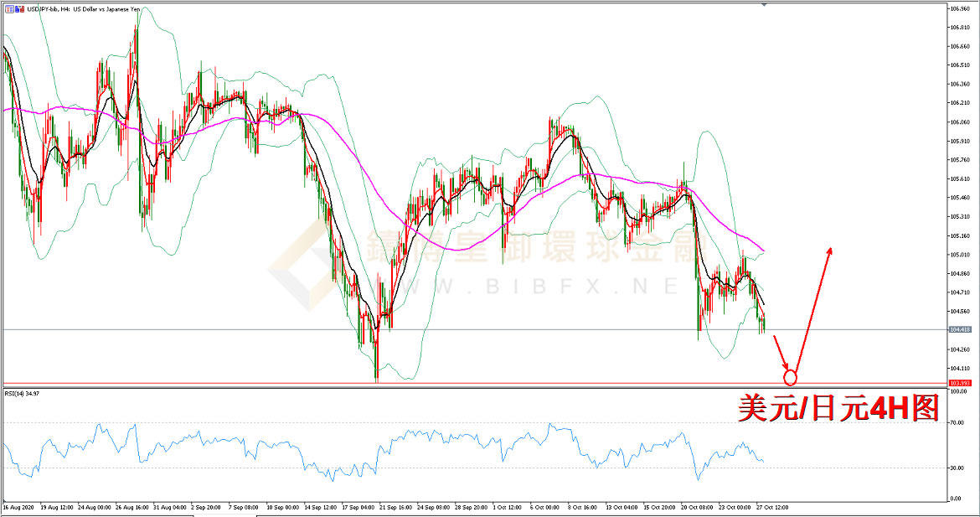This screenshot has height=517, width=980.
Task: Select the long upward red arrow
Action: coord(814,310)
